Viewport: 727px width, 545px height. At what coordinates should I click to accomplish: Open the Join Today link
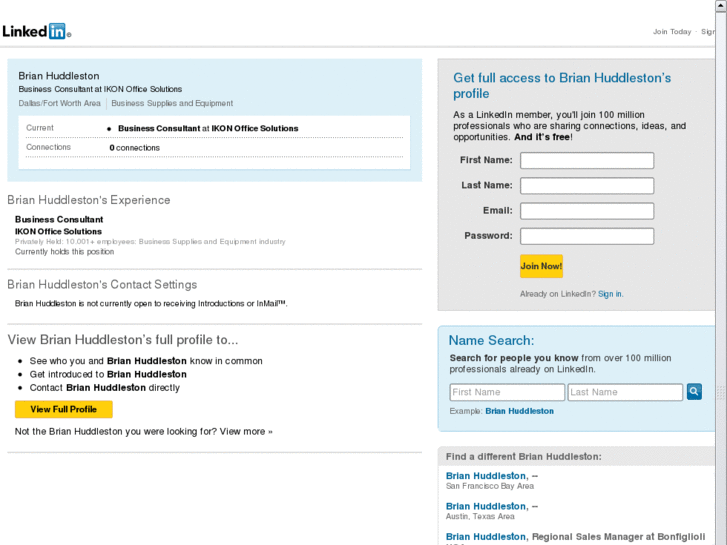tap(672, 32)
